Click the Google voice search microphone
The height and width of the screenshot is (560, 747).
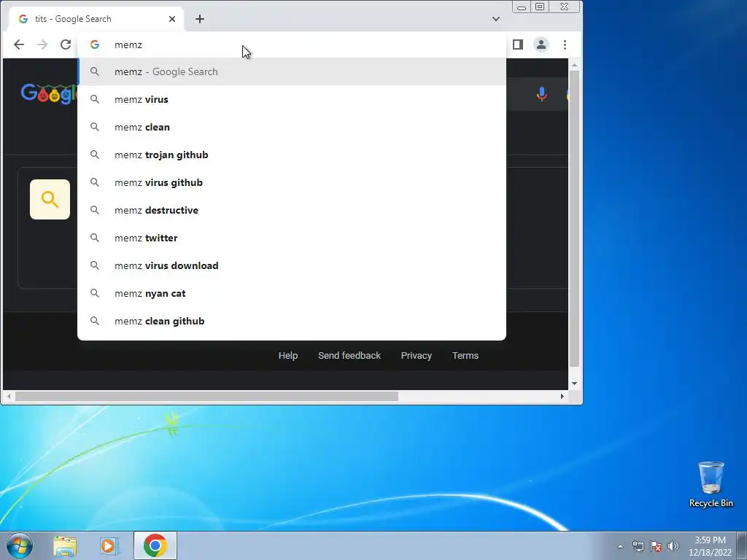click(x=542, y=94)
